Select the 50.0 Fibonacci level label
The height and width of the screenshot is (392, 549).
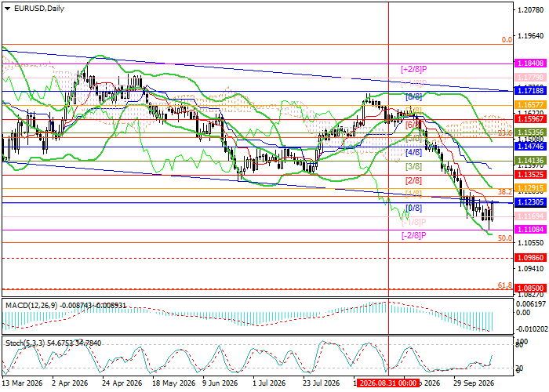[x=505, y=238]
